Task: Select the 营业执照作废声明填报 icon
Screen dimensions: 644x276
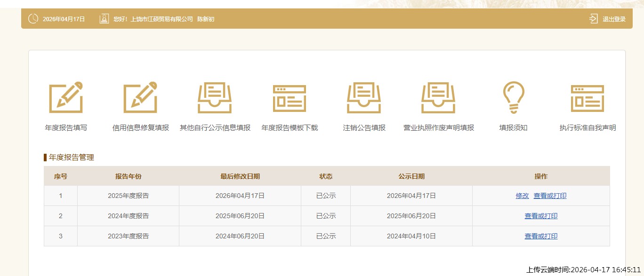Action: pyautogui.click(x=438, y=97)
